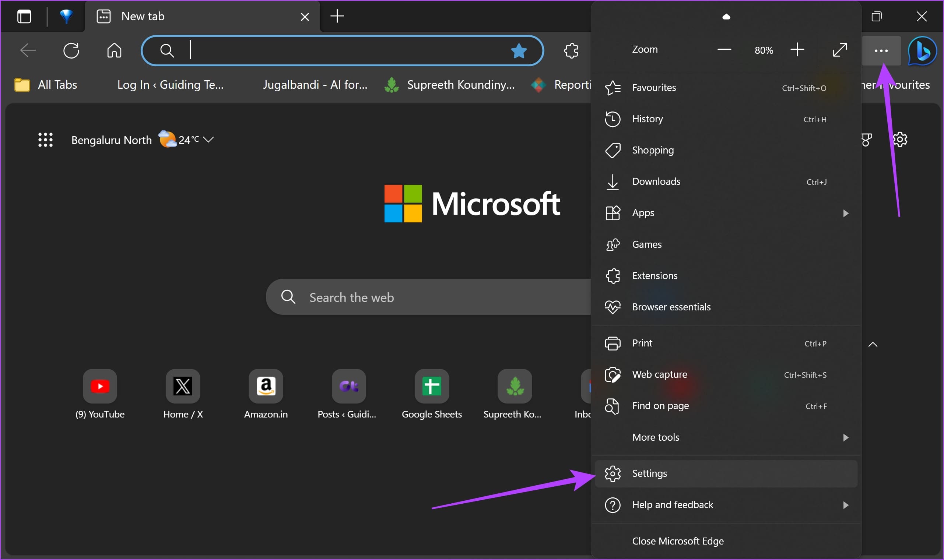Select Settings from the menu

pos(650,473)
